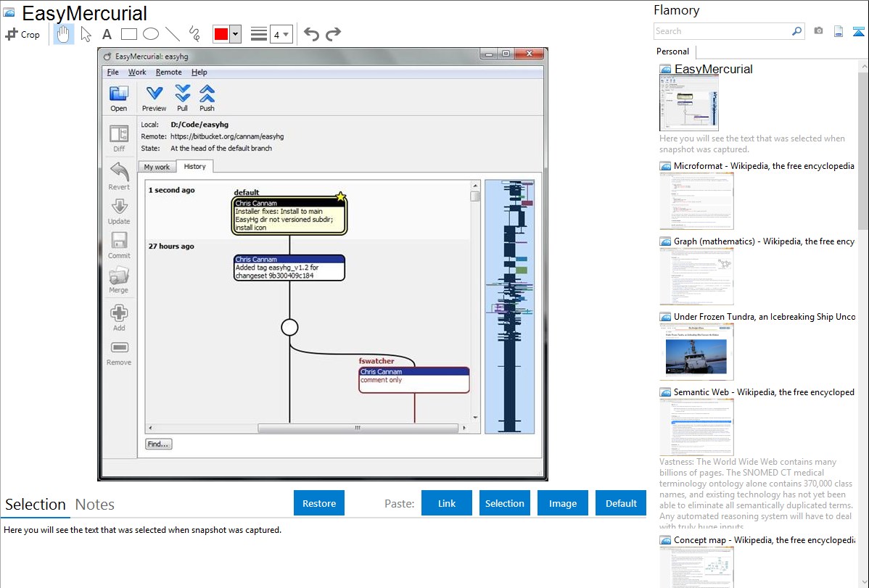Pick the rectangle drawing tool

pos(128,34)
